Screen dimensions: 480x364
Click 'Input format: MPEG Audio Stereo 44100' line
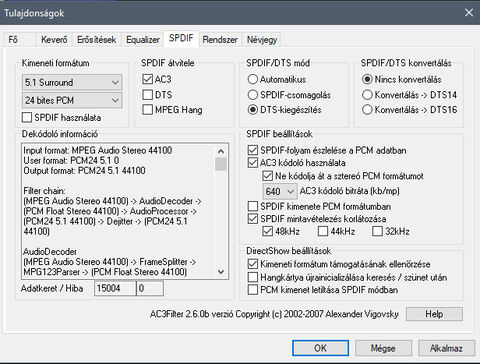pos(98,150)
